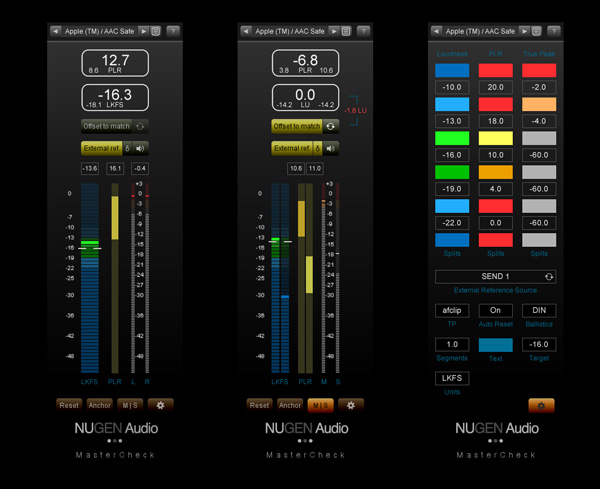Open preset list icon in middle panel
The width and height of the screenshot is (600, 489).
[346, 31]
